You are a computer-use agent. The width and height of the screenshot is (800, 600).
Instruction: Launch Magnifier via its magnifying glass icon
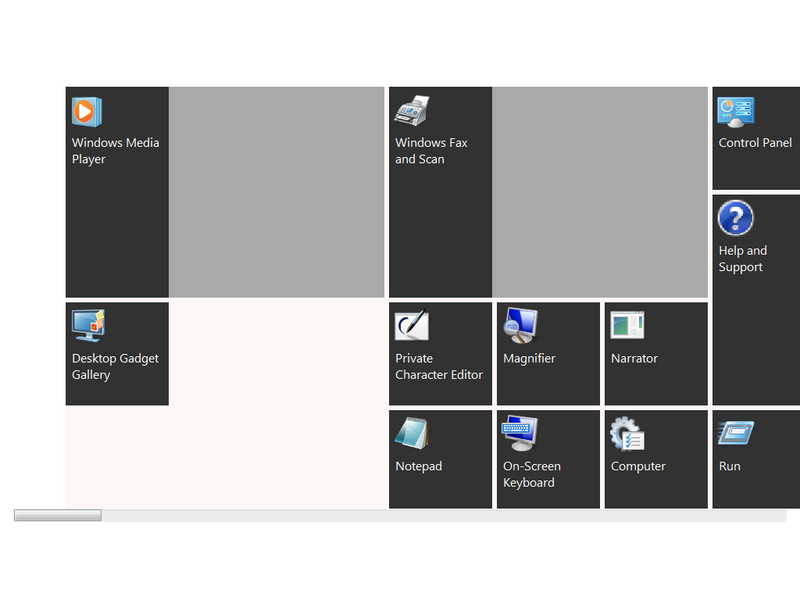click(520, 326)
